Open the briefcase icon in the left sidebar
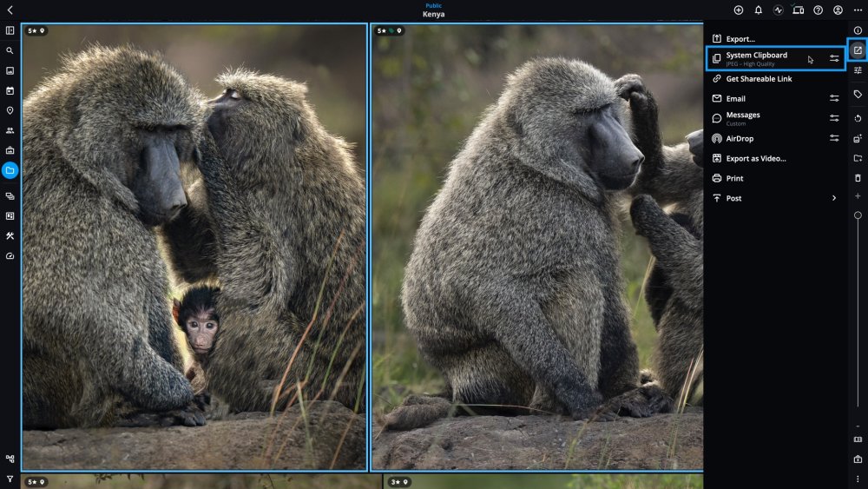The height and width of the screenshot is (489, 868). point(10,150)
